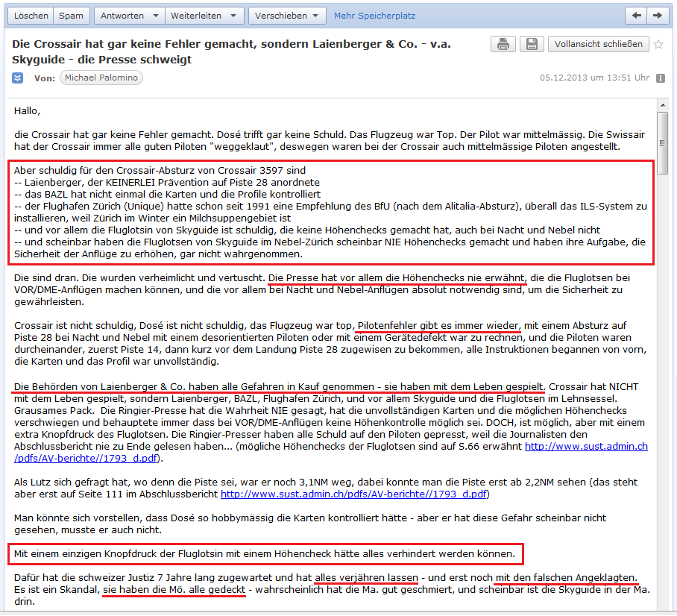
Task: Reply using the Antworten button
Action: 122,16
